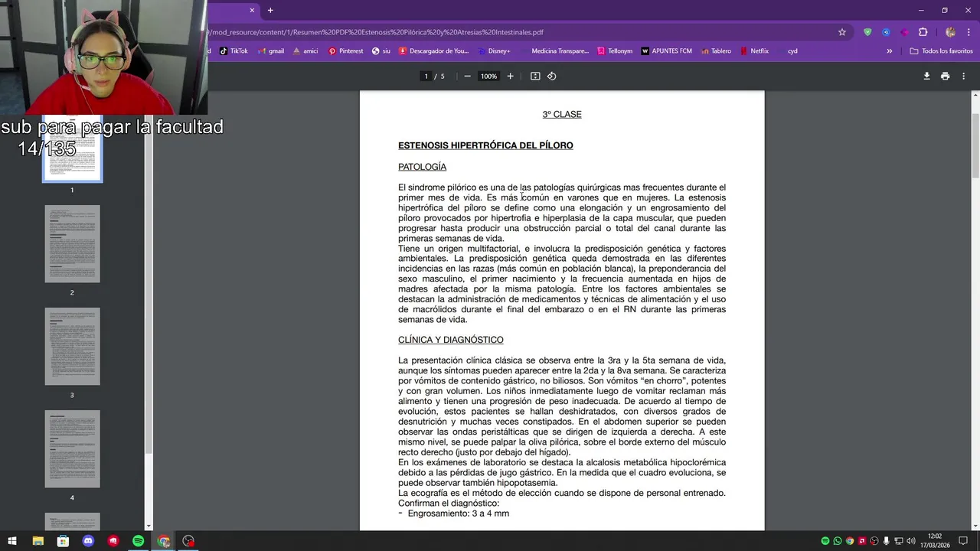
Task: Click the PDF page number field
Action: coord(426,76)
